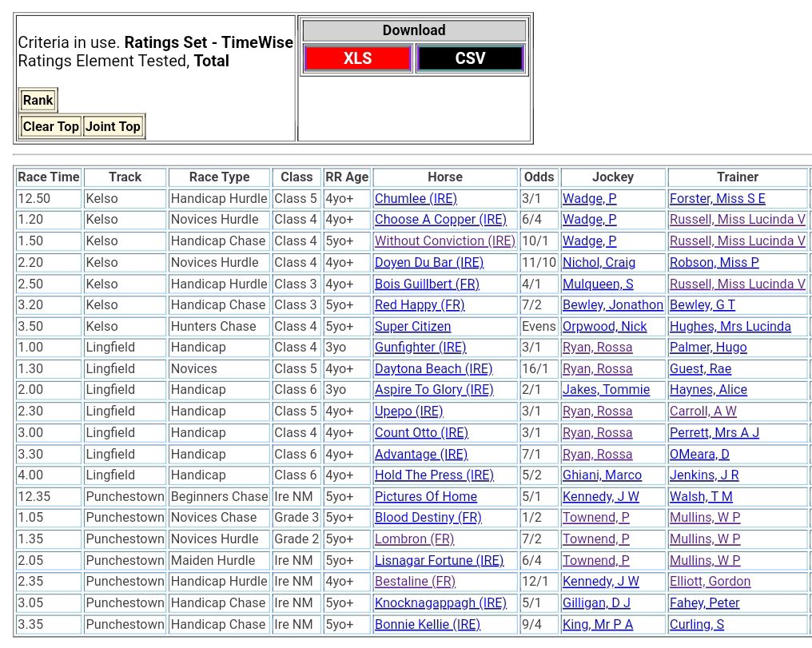View jockey Jakes, Tommie
This screenshot has width=812, height=648.
coord(606,390)
